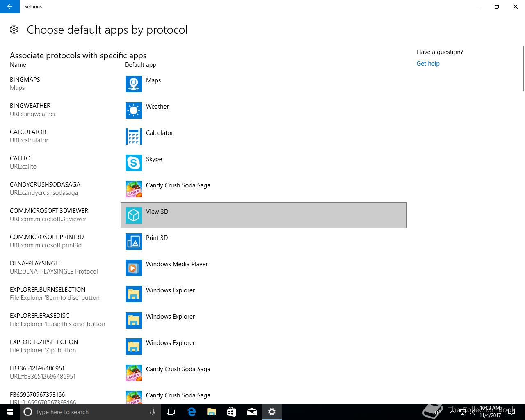Image resolution: width=525 pixels, height=420 pixels.
Task: Click the Settings gear taskbar icon
Action: 272,412
